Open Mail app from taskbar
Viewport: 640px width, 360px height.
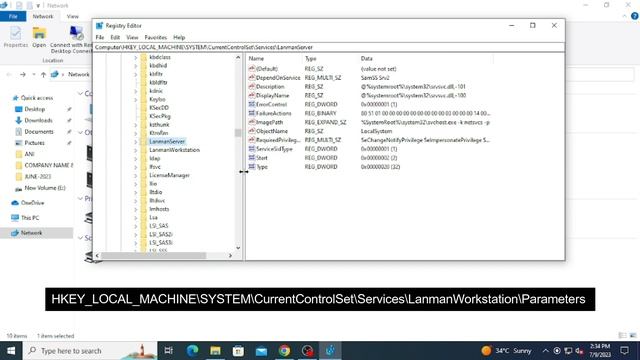point(262,351)
